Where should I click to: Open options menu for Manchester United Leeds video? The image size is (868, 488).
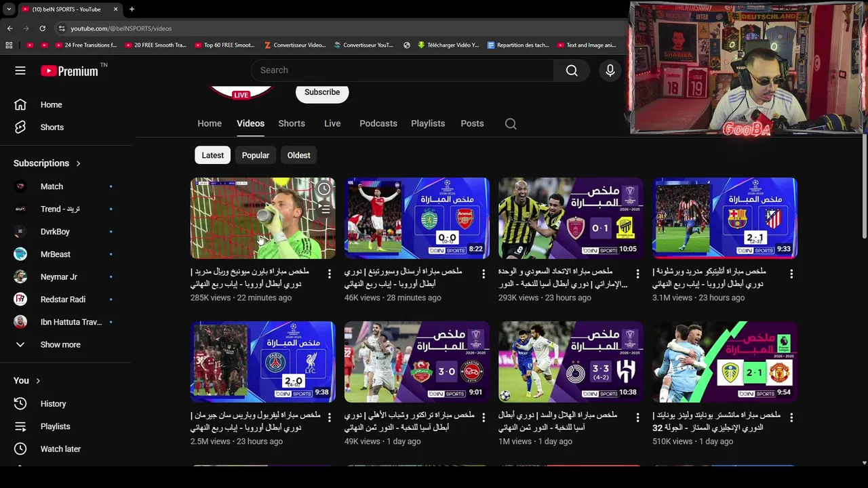point(791,418)
